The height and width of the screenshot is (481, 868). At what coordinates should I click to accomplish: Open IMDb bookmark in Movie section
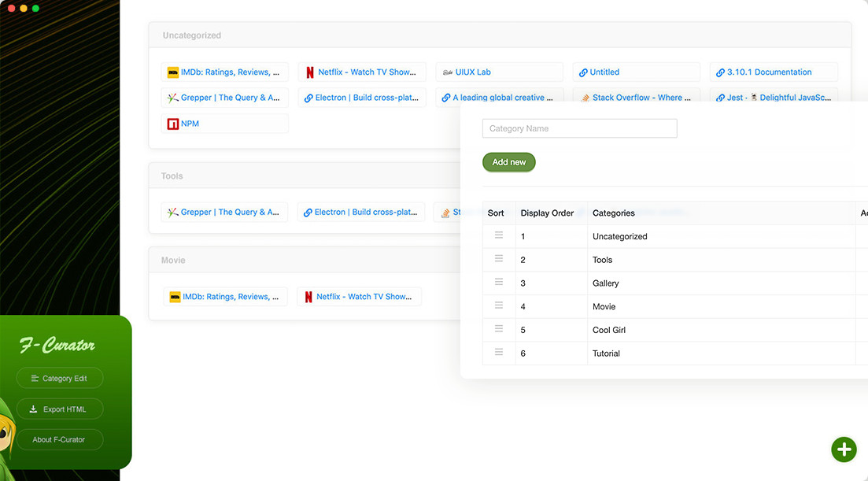(x=225, y=297)
